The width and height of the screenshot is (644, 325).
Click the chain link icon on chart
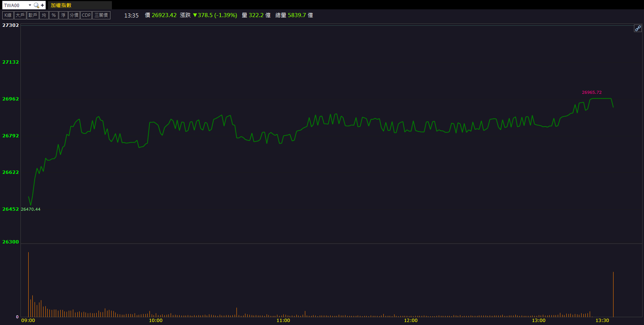click(x=638, y=28)
